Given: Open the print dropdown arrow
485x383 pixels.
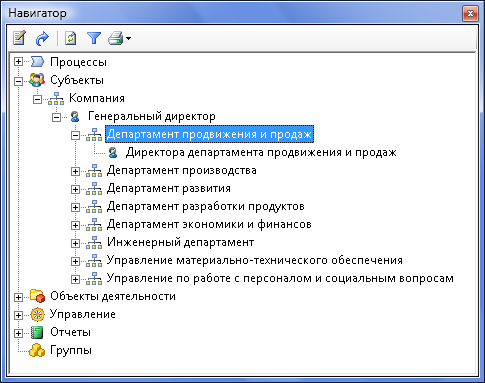Looking at the screenshot, I should [128, 39].
